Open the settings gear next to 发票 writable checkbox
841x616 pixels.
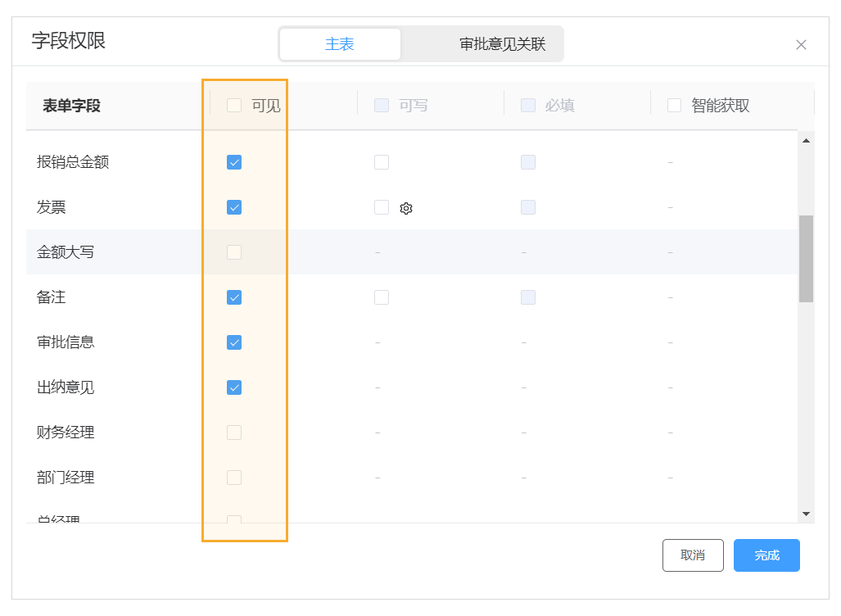tap(405, 208)
